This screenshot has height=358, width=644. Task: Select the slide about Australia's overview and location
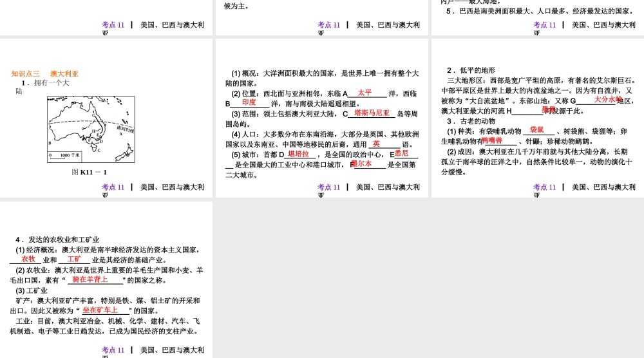coord(321,118)
